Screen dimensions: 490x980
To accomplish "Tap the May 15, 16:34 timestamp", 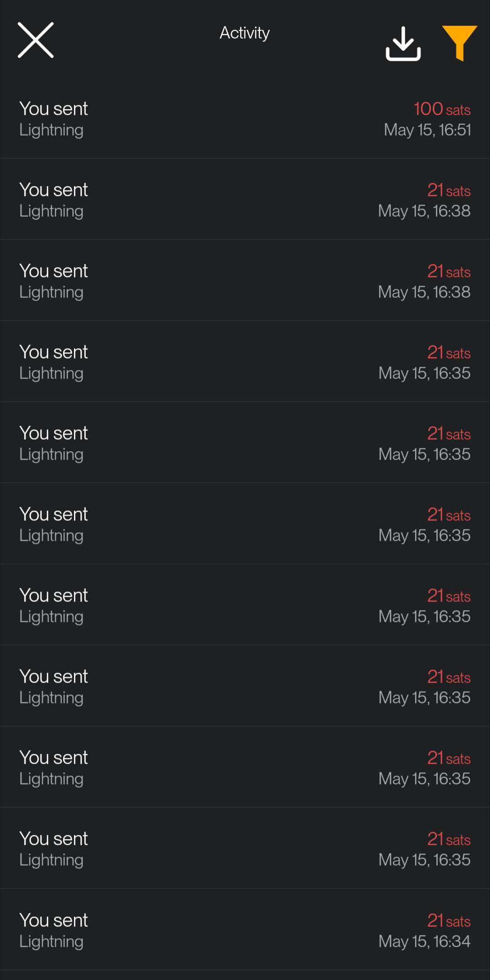I will [x=425, y=941].
